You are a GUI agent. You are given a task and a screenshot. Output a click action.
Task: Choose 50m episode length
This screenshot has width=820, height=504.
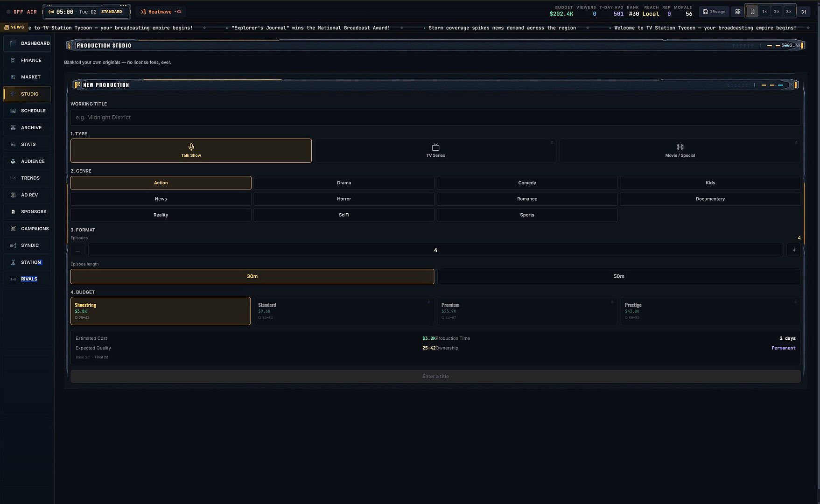(x=619, y=276)
